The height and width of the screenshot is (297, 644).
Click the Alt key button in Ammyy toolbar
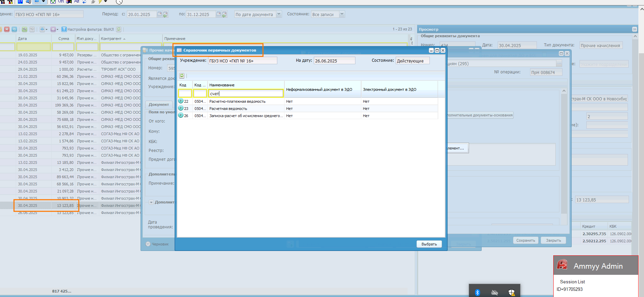[77, 1]
